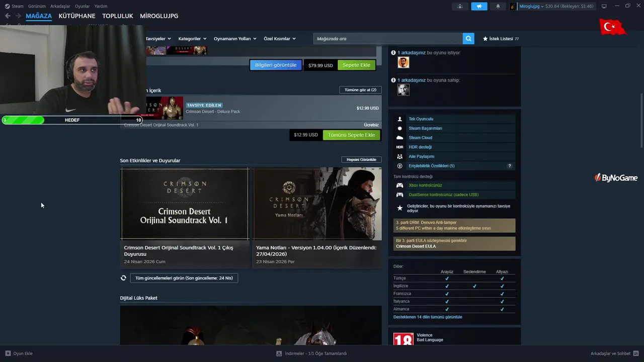The height and width of the screenshot is (362, 644).
Task: Switch to Big Picture mode monitor icon
Action: pyautogui.click(x=604, y=7)
